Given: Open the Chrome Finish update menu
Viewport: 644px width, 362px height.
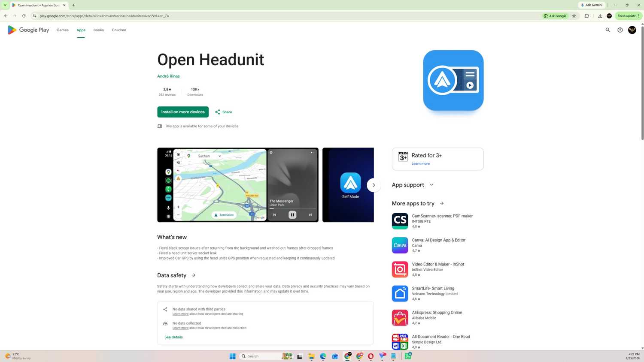Looking at the screenshot, I should (629, 16).
